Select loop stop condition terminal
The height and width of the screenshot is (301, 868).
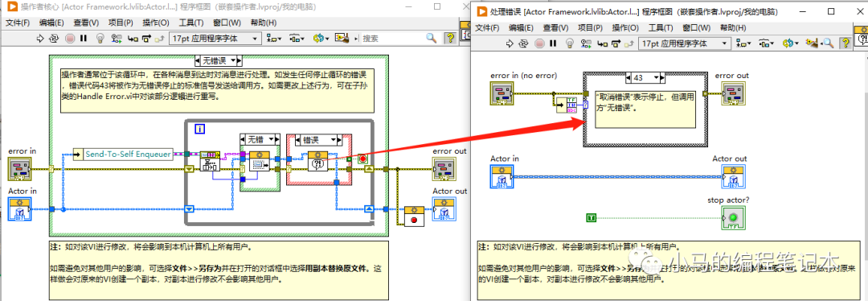coord(362,159)
